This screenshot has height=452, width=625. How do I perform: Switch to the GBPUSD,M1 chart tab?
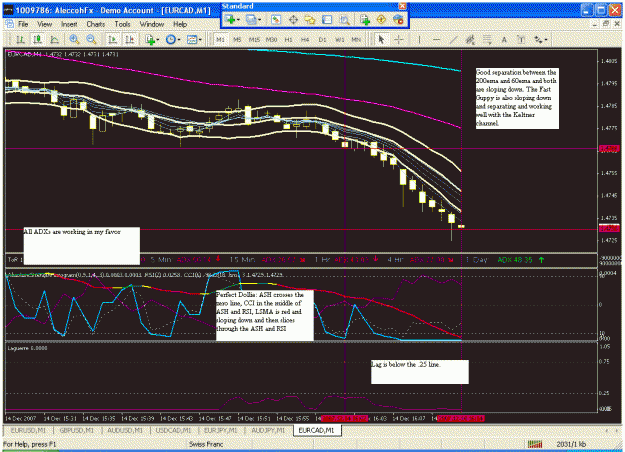tap(77, 430)
